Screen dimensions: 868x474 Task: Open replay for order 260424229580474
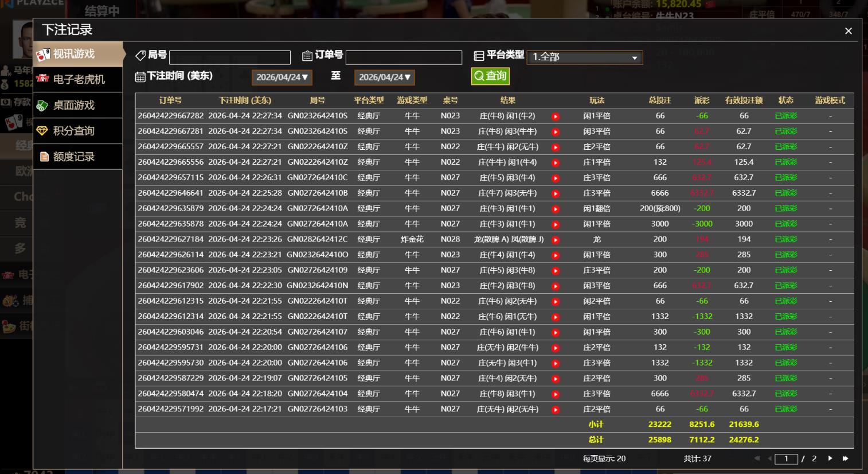point(555,395)
